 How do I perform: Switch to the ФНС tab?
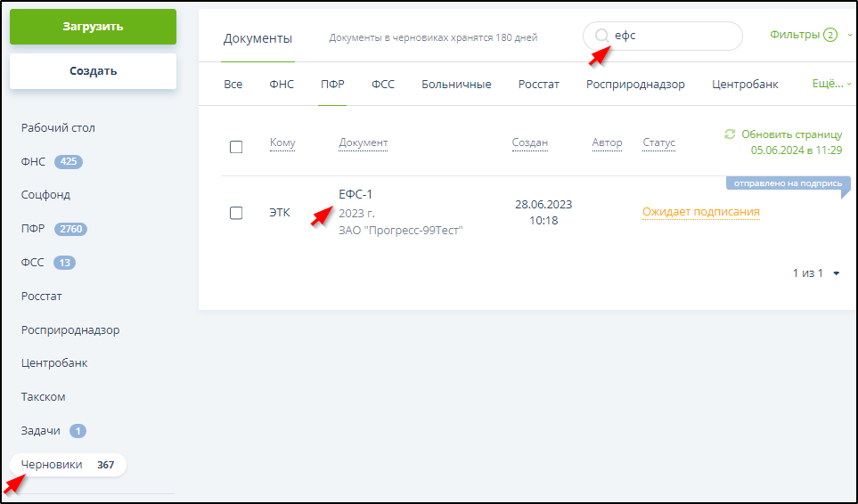282,85
